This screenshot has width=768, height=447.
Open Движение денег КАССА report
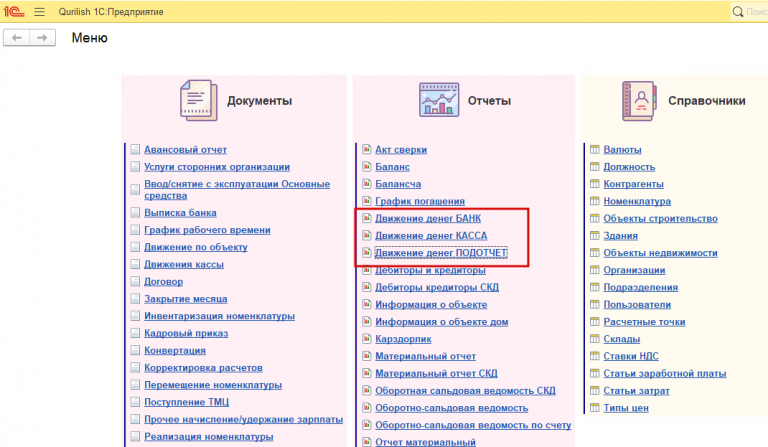(431, 236)
